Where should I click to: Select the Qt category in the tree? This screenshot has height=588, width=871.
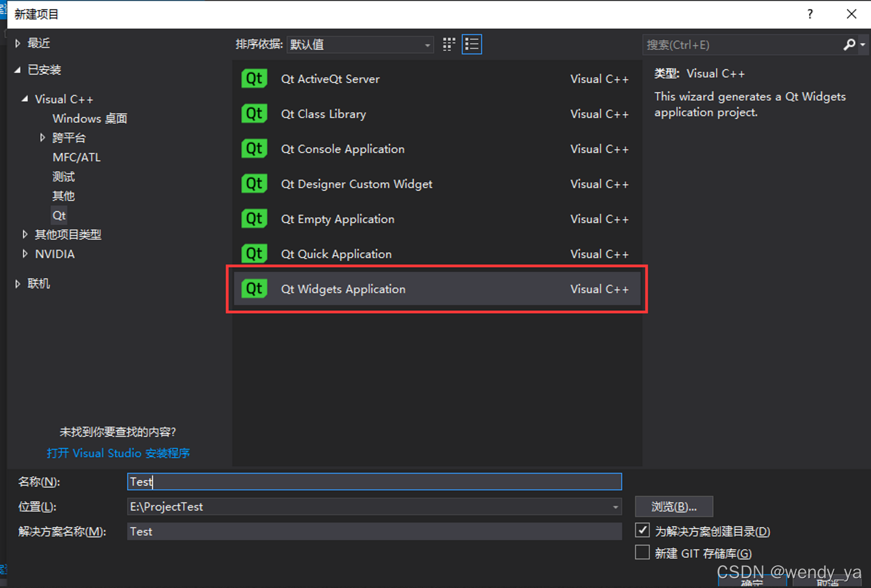click(59, 215)
